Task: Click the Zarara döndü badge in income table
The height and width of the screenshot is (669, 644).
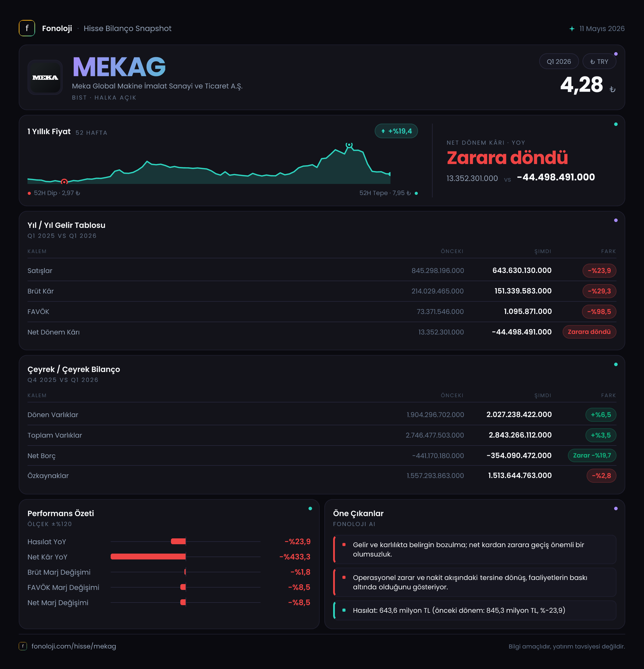Action: (589, 332)
